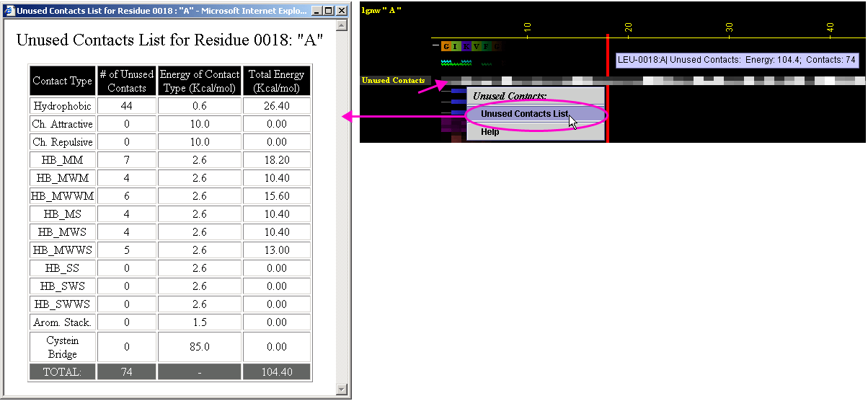The height and width of the screenshot is (401, 868).
Task: Click ruler tick labeled 20
Action: 629,27
